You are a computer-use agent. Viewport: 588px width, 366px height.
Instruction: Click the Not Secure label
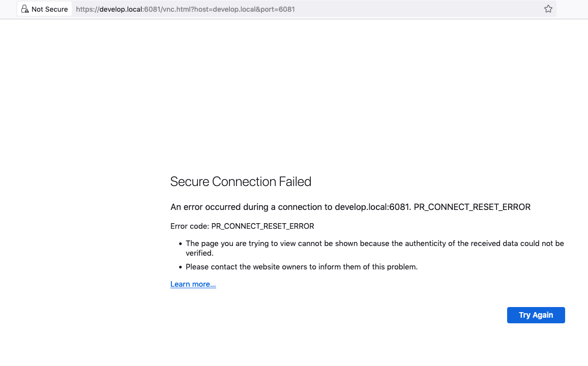click(x=48, y=9)
